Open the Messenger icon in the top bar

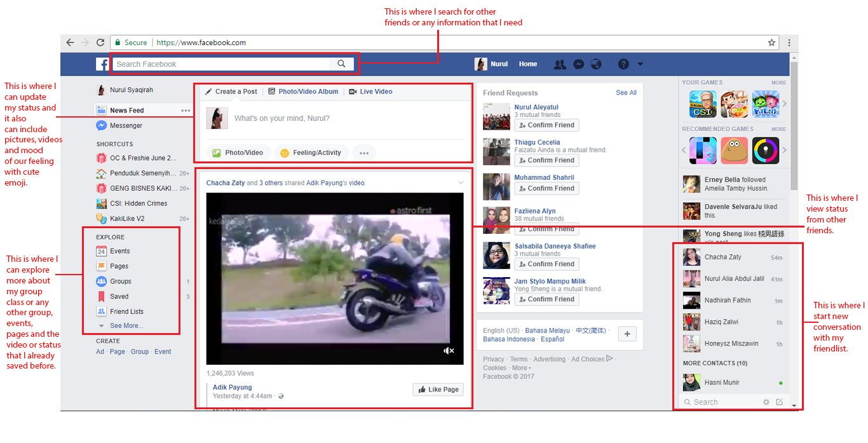(x=578, y=64)
